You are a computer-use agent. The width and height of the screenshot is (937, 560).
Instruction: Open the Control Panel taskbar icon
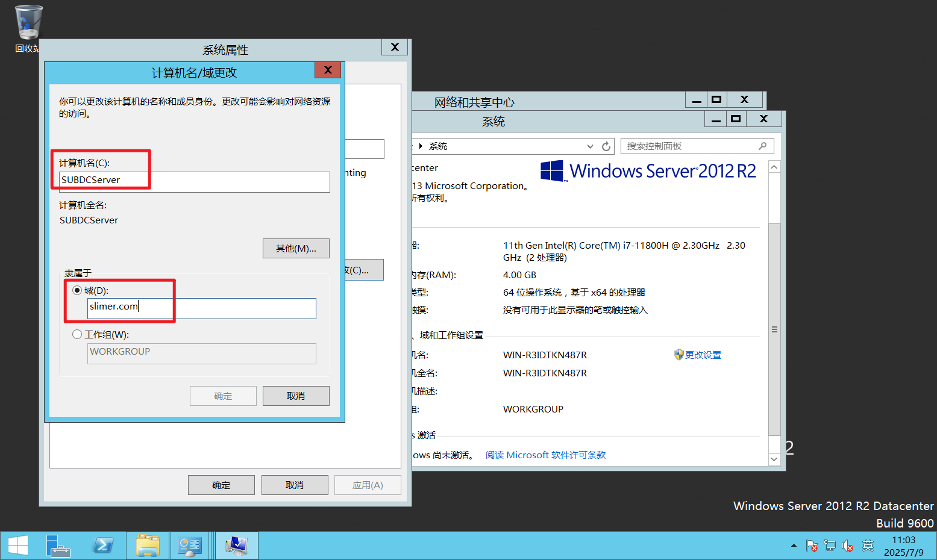tap(190, 546)
